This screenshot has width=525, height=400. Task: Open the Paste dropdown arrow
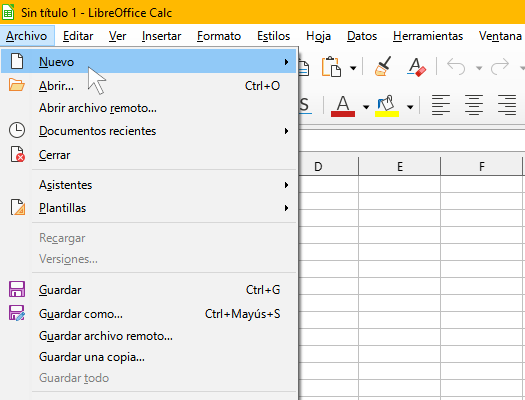tap(353, 68)
